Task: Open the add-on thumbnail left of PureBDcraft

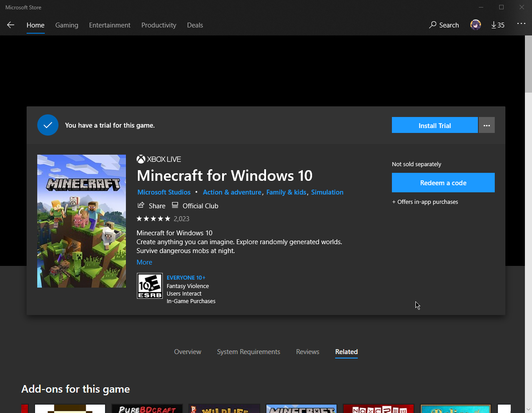Action: tap(70, 409)
